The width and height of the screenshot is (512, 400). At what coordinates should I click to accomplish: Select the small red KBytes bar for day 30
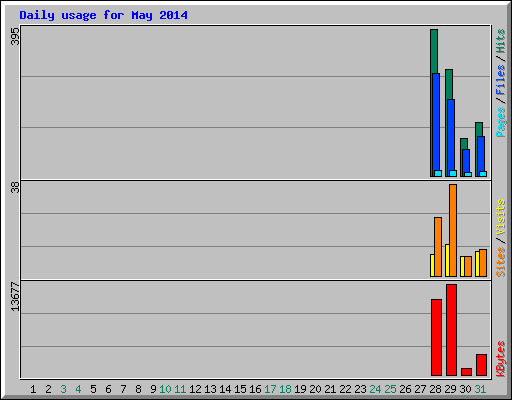coord(466,372)
